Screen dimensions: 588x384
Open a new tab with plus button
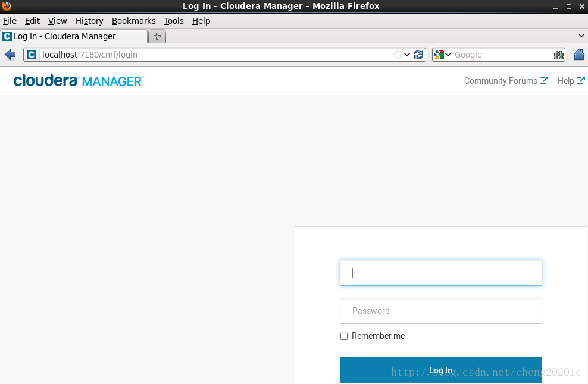(157, 36)
